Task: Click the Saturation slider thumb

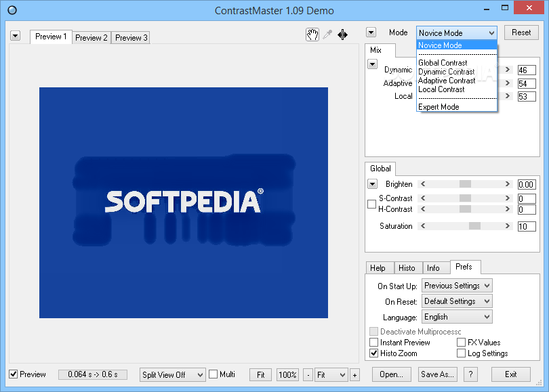Action: point(474,226)
